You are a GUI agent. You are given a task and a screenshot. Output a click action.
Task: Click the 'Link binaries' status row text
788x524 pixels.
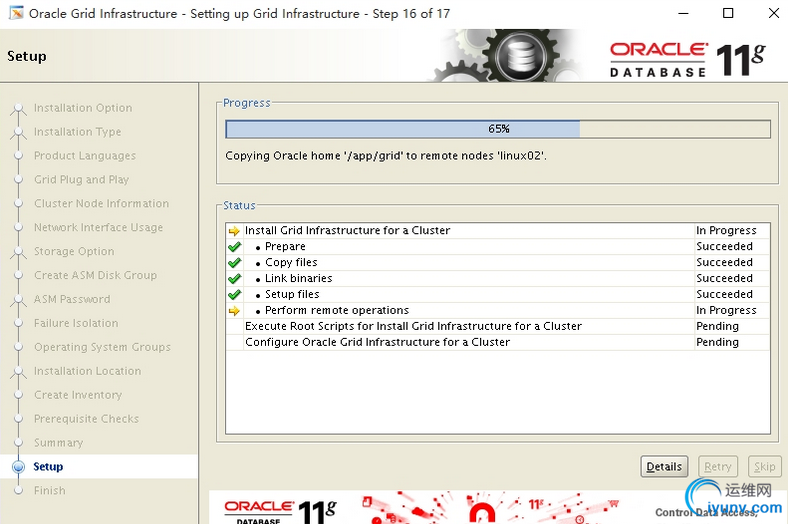[299, 278]
